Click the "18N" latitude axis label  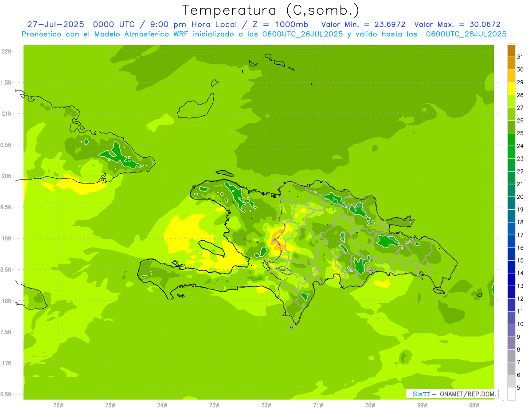click(x=7, y=301)
